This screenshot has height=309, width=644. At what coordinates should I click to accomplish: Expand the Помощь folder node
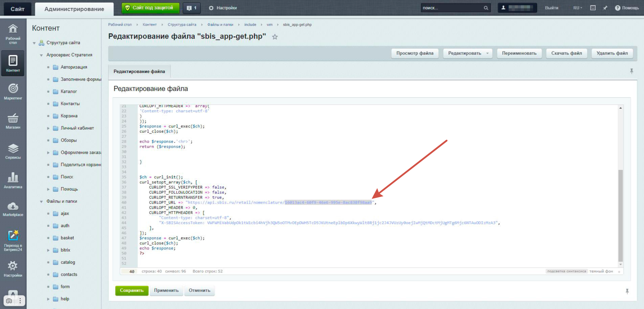pos(48,189)
